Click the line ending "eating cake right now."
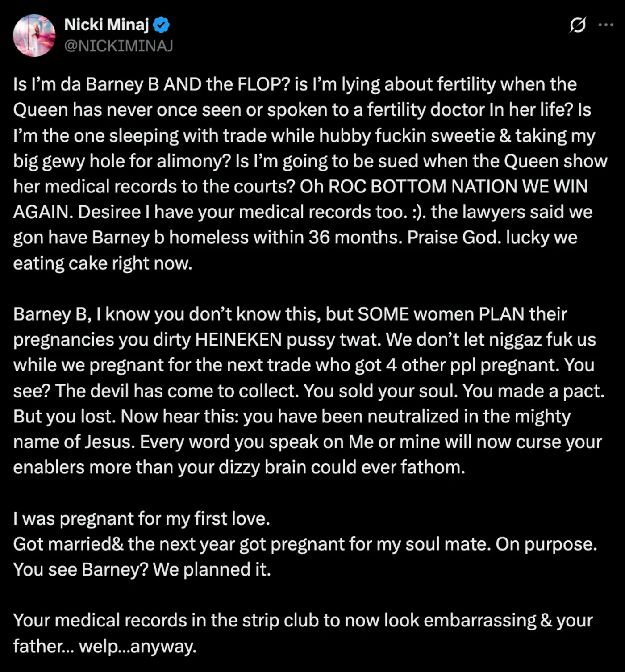Viewport: 625px width, 672px height. coord(103,263)
